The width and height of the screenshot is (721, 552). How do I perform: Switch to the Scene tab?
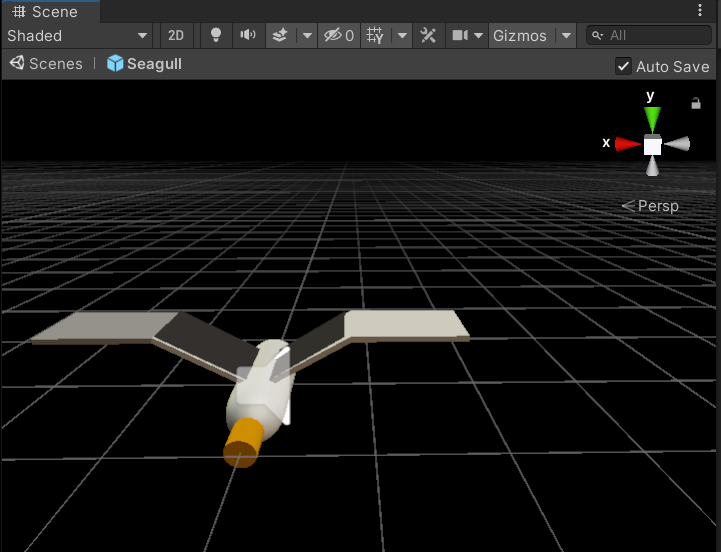click(x=51, y=12)
